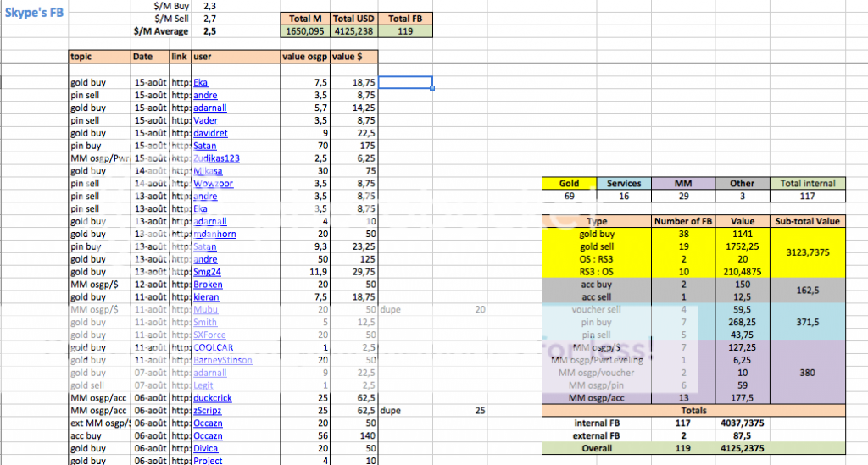Open the Mubu user link
The image size is (868, 465).
coord(205,310)
